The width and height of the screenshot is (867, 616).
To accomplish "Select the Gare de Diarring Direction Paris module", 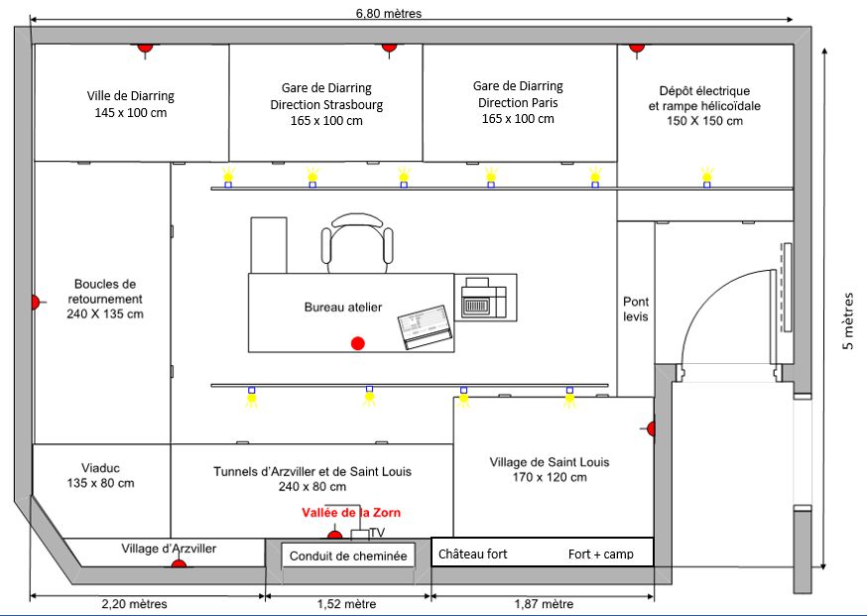I will click(x=520, y=102).
